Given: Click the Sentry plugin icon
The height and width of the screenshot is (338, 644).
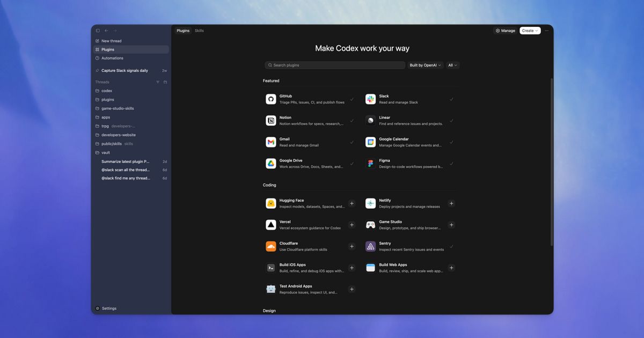Looking at the screenshot, I should (x=371, y=246).
